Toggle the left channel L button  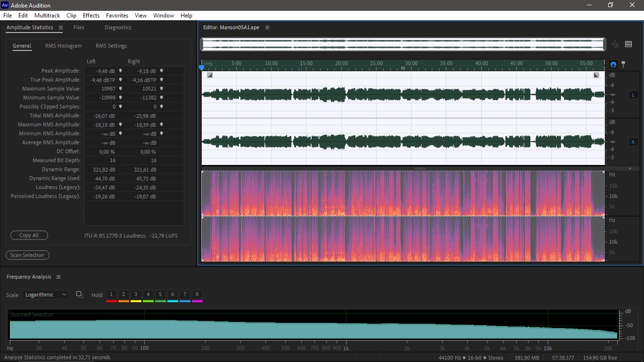pos(633,95)
